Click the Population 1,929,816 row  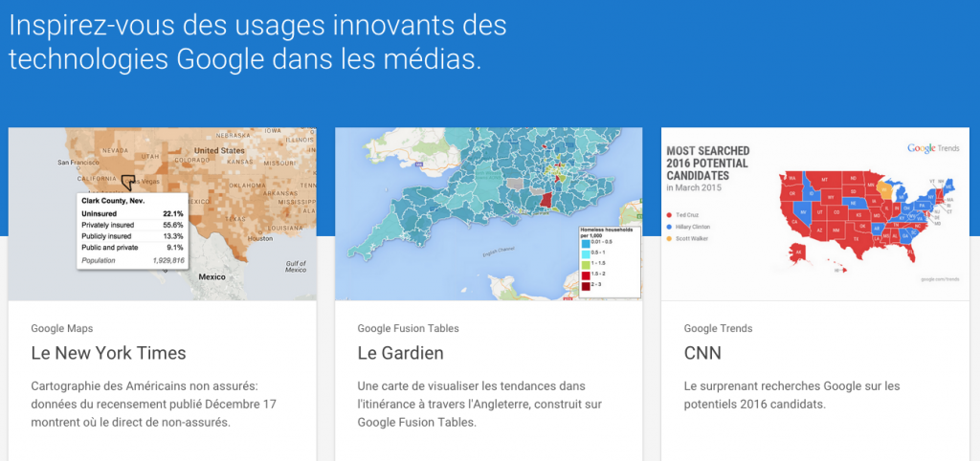132,260
